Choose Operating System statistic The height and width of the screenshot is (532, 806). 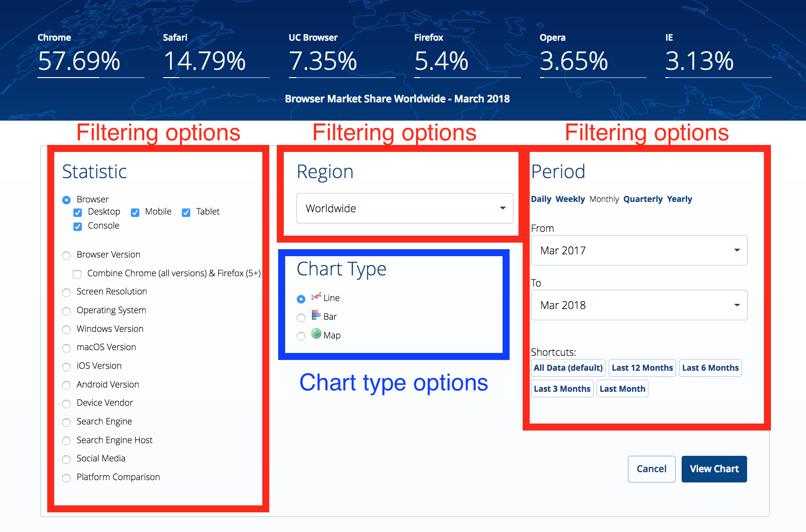pyautogui.click(x=66, y=311)
